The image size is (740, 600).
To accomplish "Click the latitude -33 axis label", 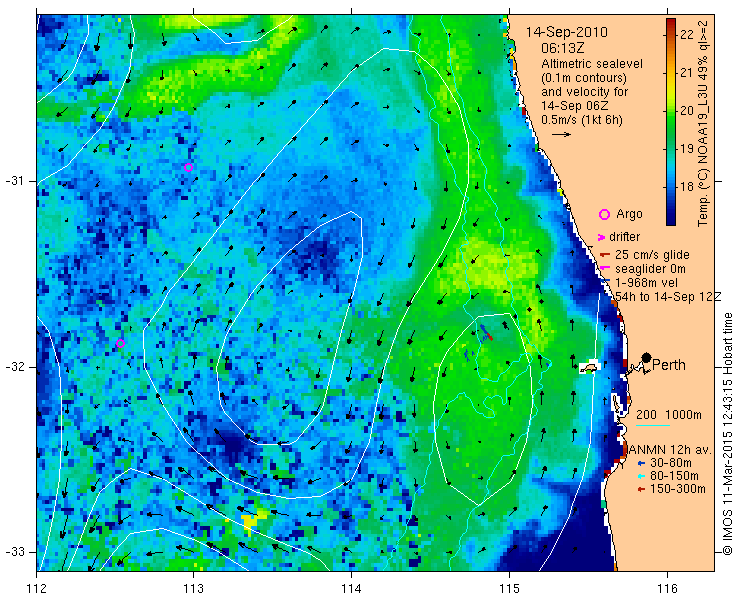I will (x=16, y=552).
